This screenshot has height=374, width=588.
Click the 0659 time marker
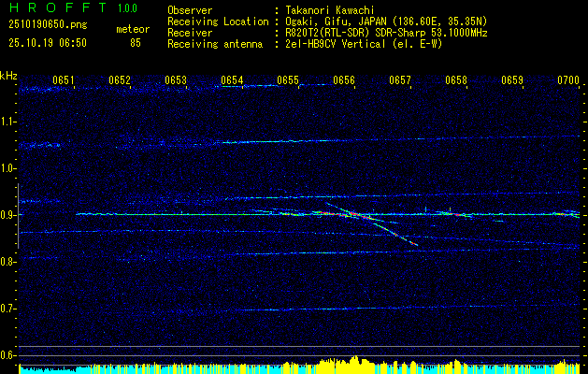click(x=512, y=80)
